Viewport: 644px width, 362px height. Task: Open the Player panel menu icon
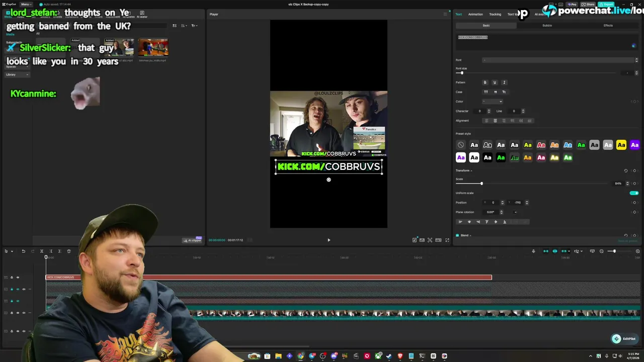tap(445, 14)
